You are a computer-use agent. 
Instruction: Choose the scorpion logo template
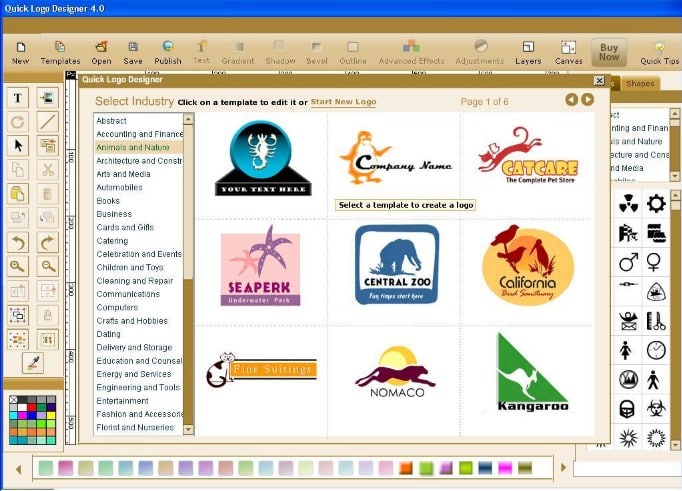(x=263, y=158)
